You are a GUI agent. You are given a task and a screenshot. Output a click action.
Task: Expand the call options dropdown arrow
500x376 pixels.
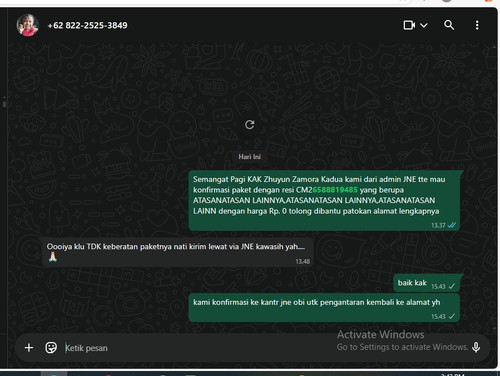[424, 25]
